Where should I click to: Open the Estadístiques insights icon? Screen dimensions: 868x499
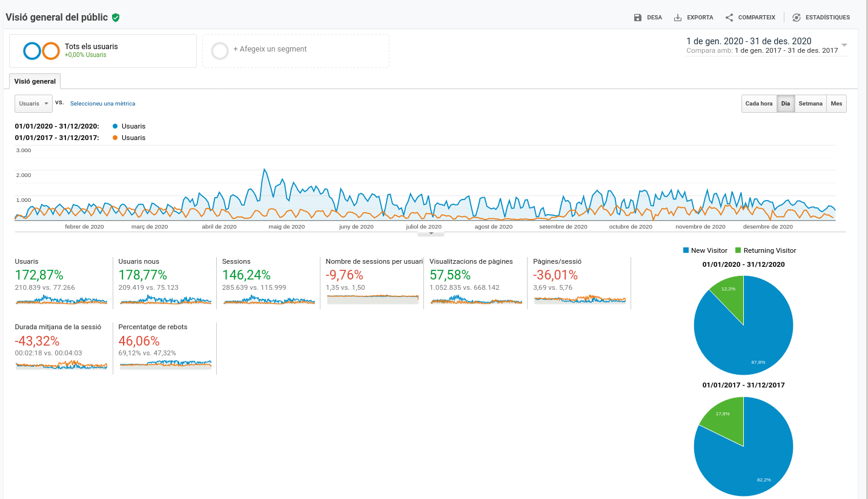797,18
